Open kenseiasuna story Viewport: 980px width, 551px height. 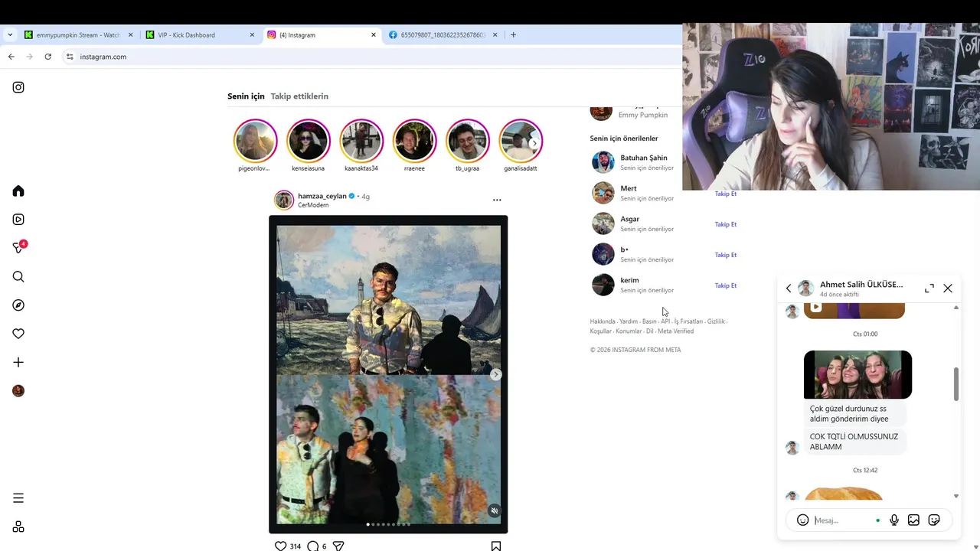308,141
